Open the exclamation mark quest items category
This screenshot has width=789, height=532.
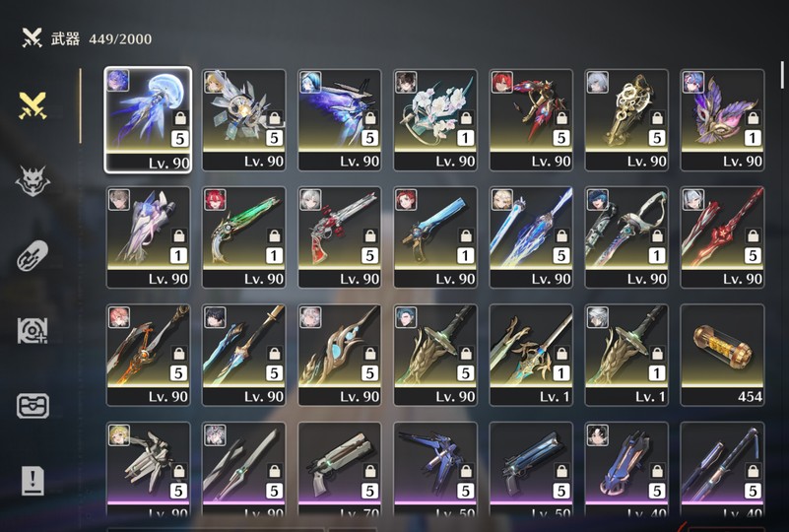point(33,480)
